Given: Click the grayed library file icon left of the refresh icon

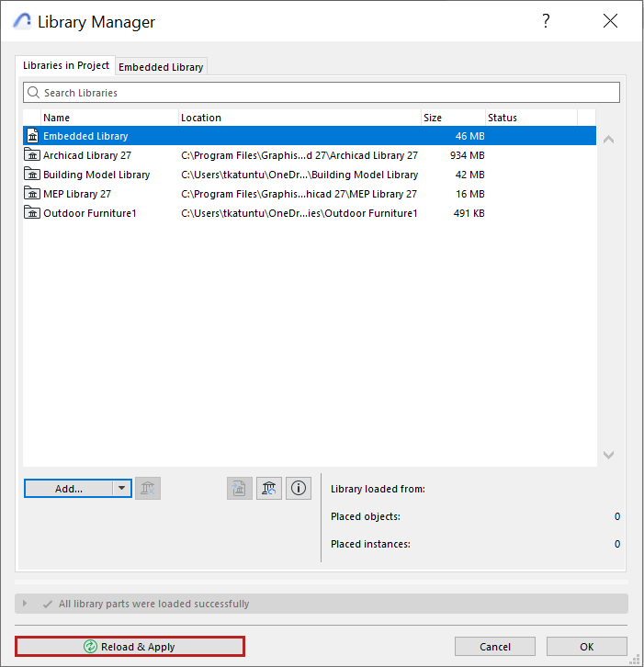Looking at the screenshot, I should pyautogui.click(x=240, y=488).
